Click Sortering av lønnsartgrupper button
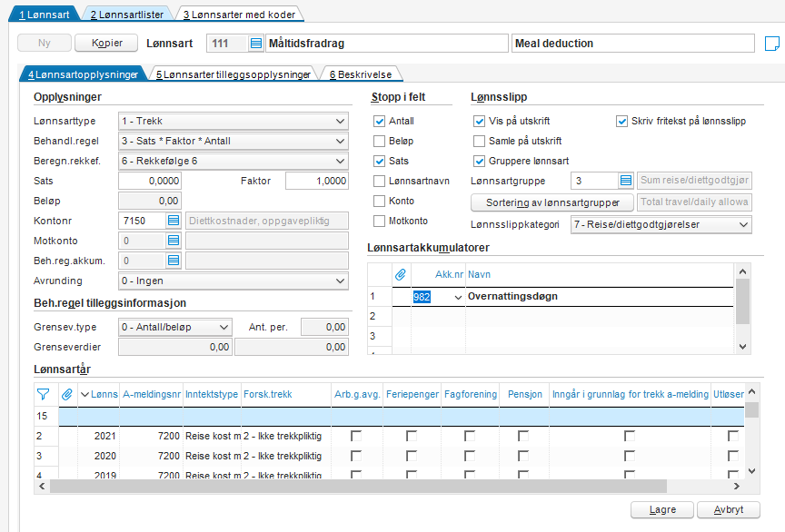Viewport: 785px width, 532px height. point(552,202)
